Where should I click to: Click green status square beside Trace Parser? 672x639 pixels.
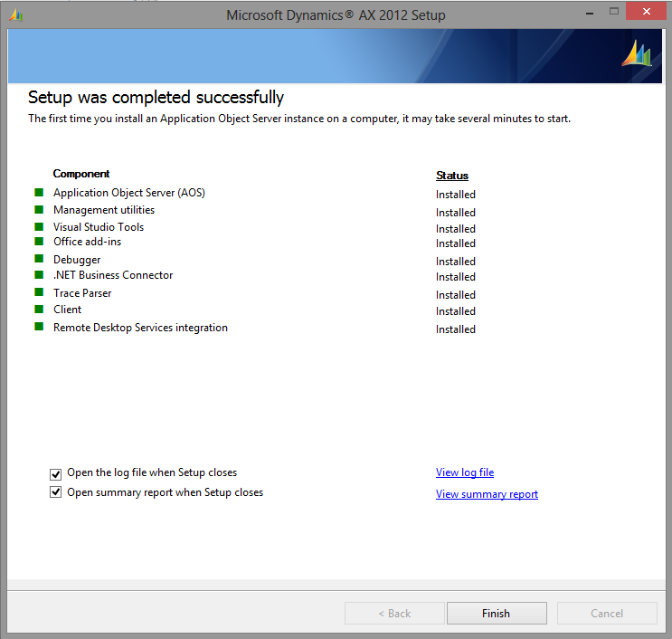pyautogui.click(x=39, y=292)
